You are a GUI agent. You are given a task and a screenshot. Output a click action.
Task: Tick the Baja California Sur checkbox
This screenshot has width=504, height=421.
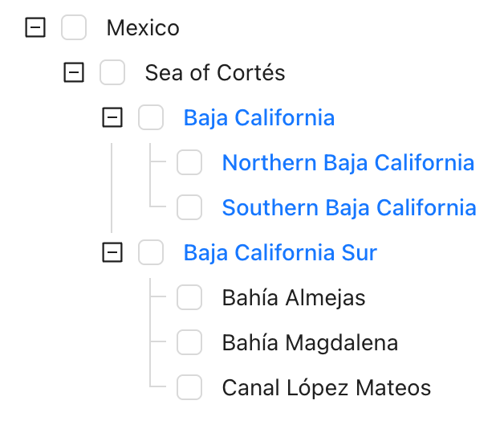point(151,253)
